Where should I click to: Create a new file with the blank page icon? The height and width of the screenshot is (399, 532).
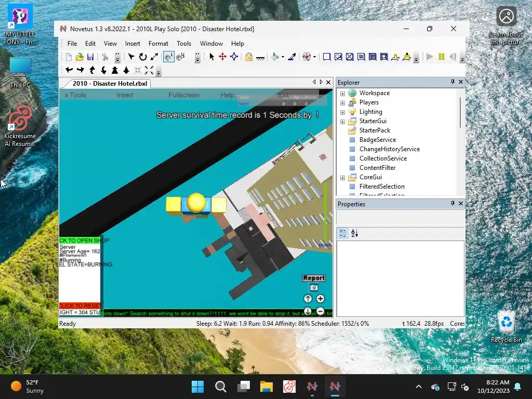[x=69, y=57]
